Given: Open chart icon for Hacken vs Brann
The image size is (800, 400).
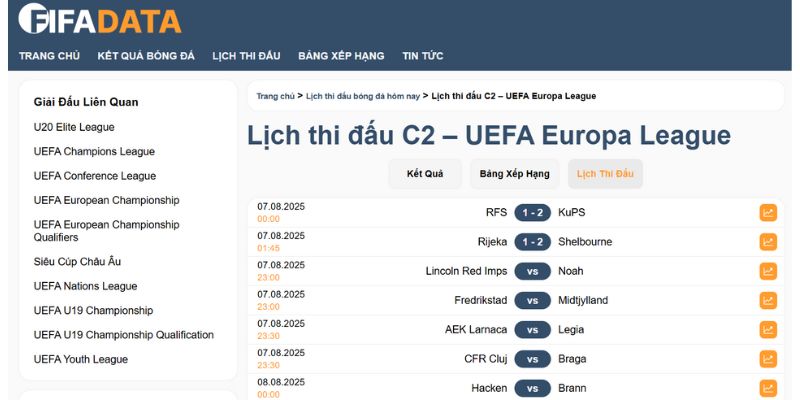Looking at the screenshot, I should [768, 387].
